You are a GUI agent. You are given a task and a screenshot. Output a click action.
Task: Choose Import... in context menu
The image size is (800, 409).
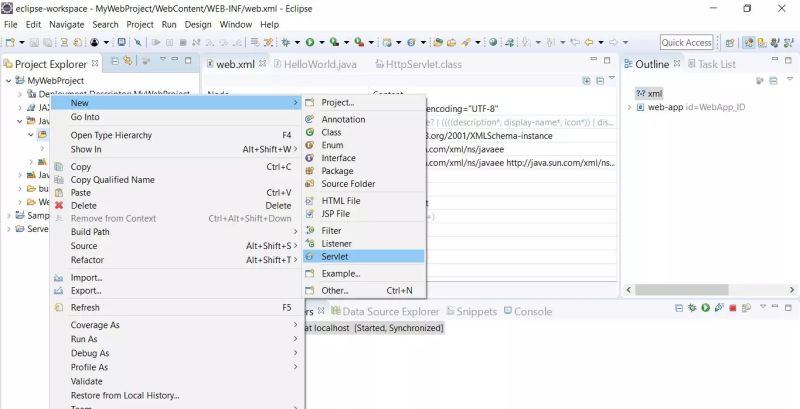[177, 278]
